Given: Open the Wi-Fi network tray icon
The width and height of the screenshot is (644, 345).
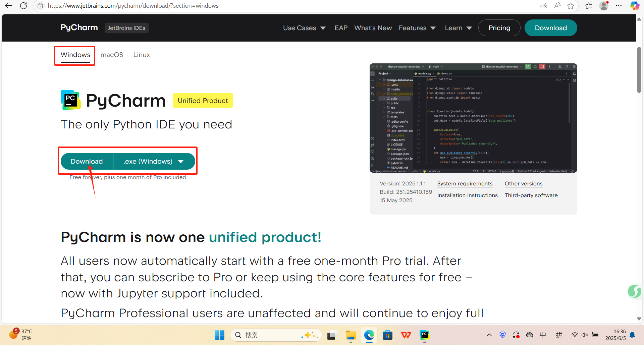Looking at the screenshot, I should pyautogui.click(x=575, y=335).
